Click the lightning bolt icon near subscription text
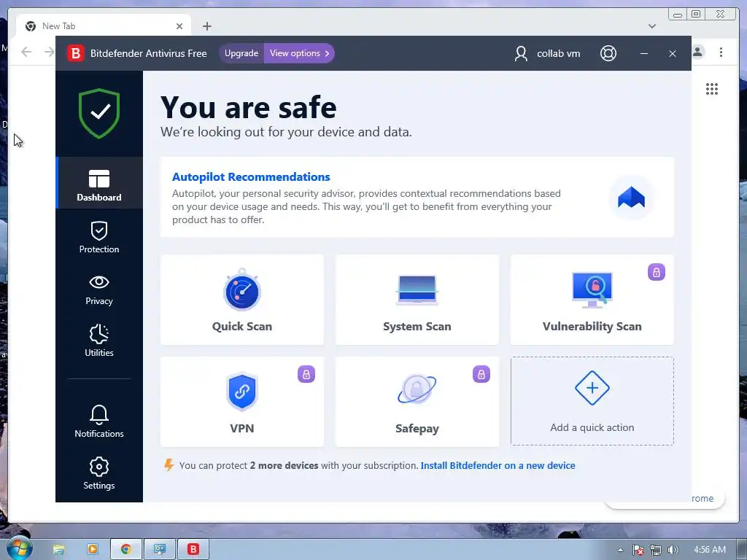The width and height of the screenshot is (747, 560). 169,464
